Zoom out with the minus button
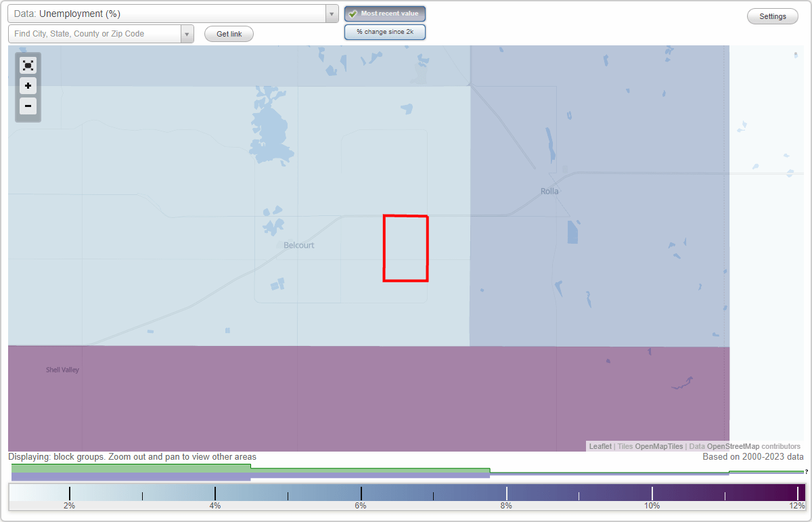This screenshot has width=812, height=522. tap(28, 106)
